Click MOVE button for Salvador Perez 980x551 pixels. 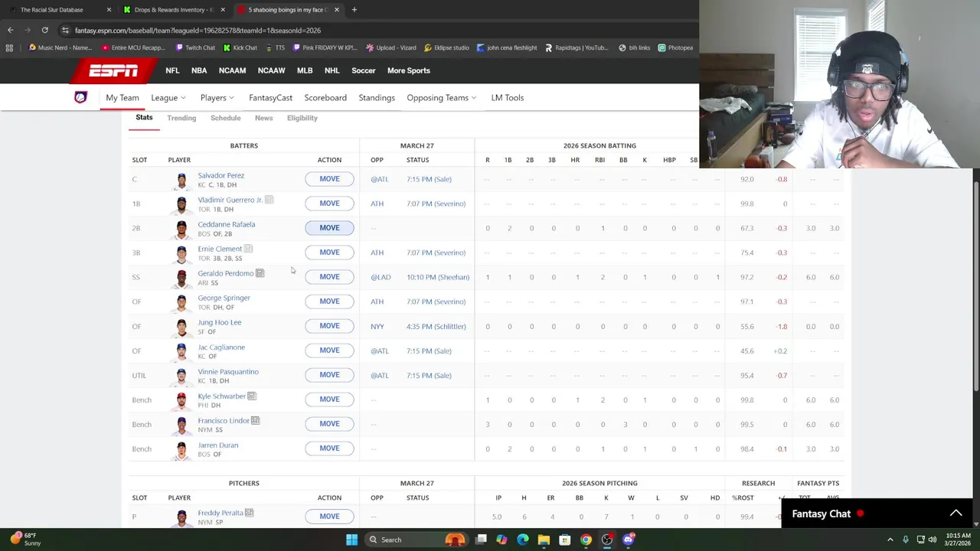click(x=329, y=179)
